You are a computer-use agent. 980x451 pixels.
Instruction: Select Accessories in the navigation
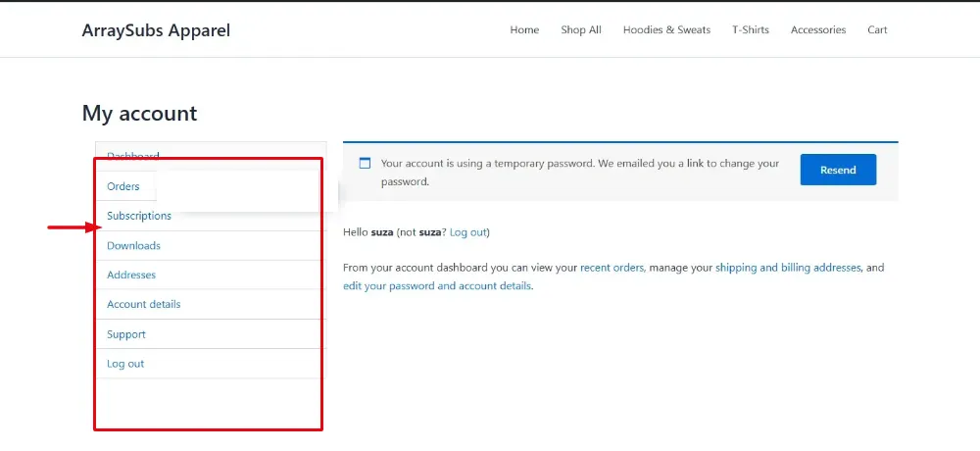pos(818,30)
